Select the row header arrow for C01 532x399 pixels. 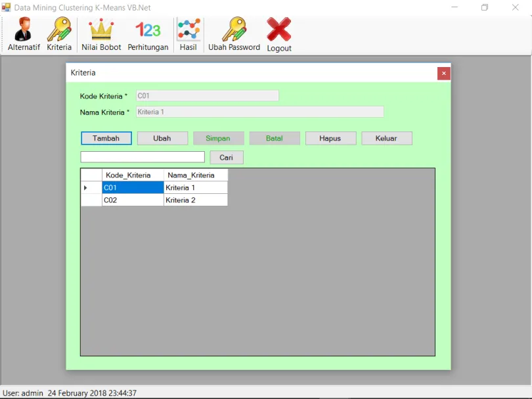(x=91, y=188)
